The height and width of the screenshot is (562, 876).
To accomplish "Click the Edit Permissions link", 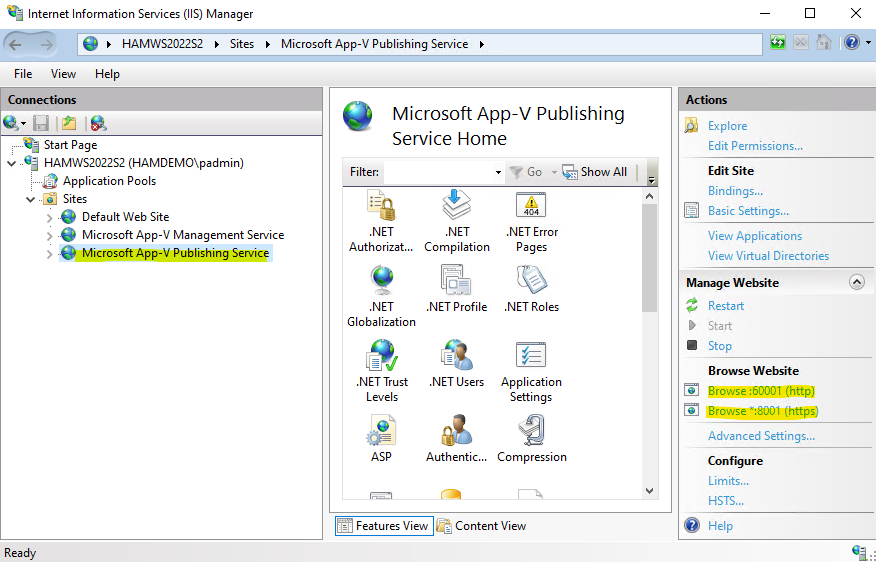I will tap(755, 146).
